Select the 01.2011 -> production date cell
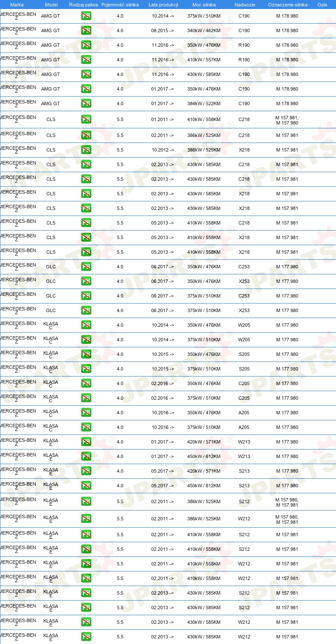The width and height of the screenshot is (336, 644). [x=162, y=120]
